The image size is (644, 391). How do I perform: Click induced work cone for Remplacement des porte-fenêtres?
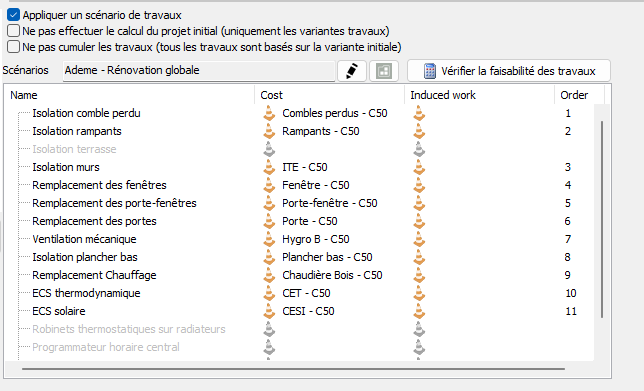pyautogui.click(x=419, y=203)
